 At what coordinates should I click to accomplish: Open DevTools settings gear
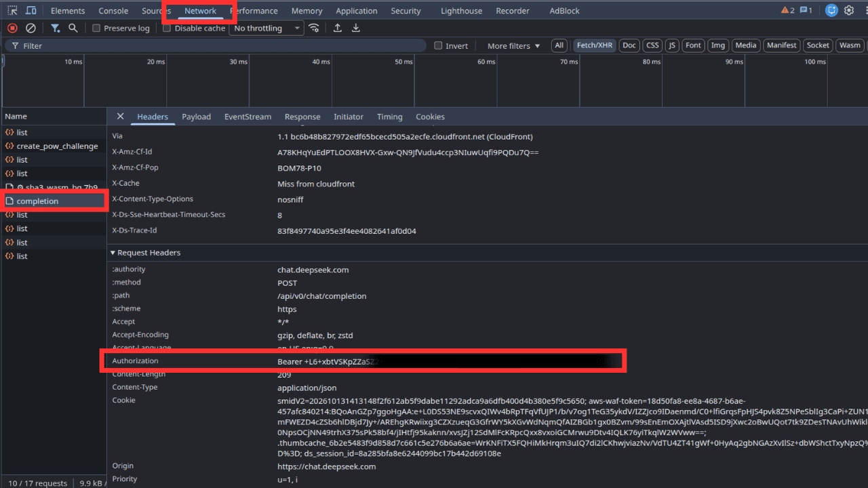coord(849,11)
